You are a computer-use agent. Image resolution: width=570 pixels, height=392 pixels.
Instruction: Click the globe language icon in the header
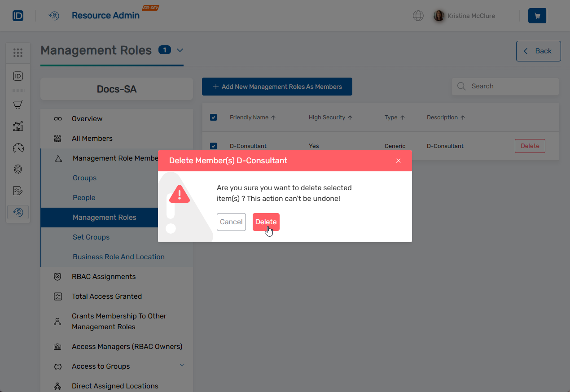pyautogui.click(x=418, y=15)
